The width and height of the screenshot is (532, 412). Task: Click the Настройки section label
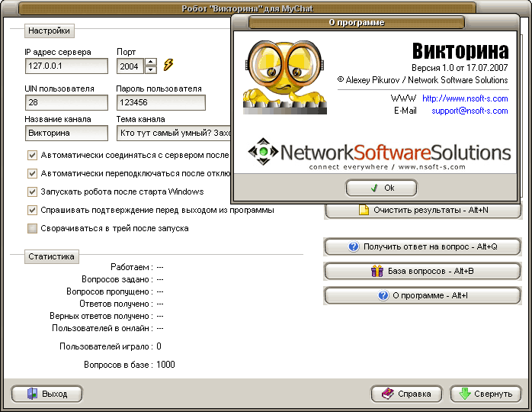pos(50,31)
